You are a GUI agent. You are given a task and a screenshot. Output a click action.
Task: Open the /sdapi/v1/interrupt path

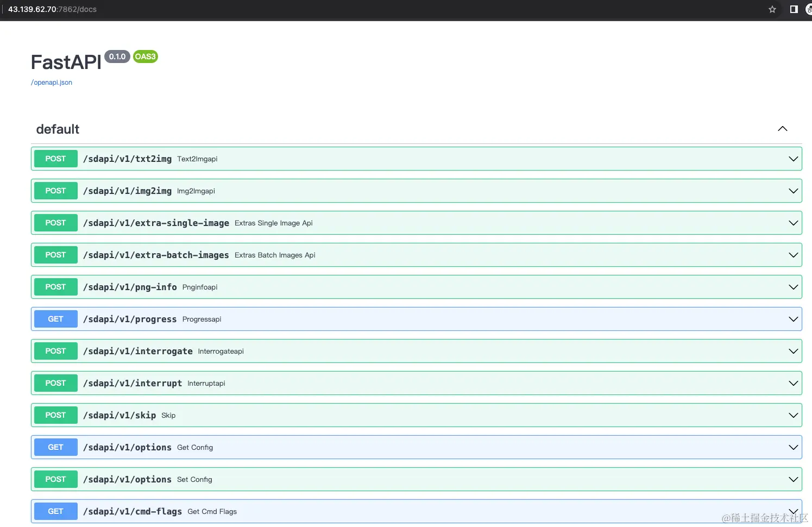(x=133, y=383)
